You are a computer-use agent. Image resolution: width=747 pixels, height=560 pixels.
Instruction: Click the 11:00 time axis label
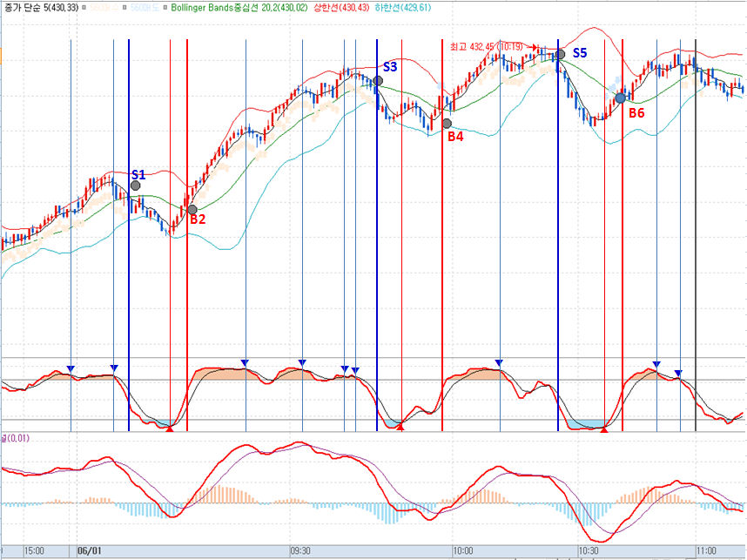(x=706, y=550)
